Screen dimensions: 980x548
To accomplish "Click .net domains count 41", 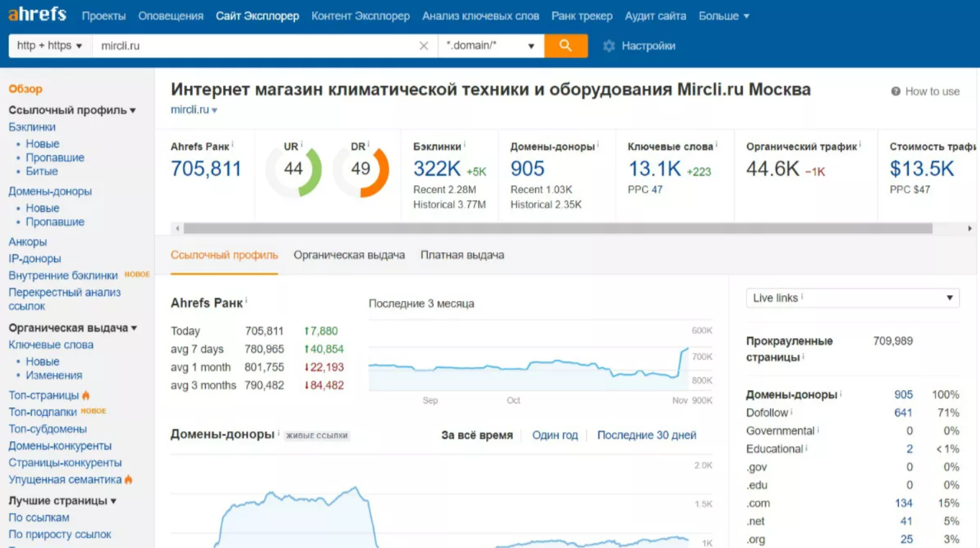I will coord(906,521).
